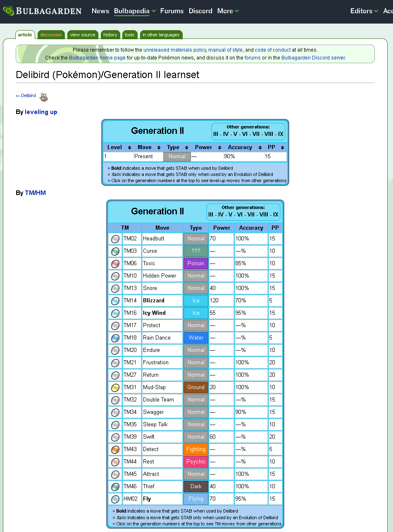The height and width of the screenshot is (532, 393).
Task: Open the Forums menu item
Action: [x=171, y=11]
